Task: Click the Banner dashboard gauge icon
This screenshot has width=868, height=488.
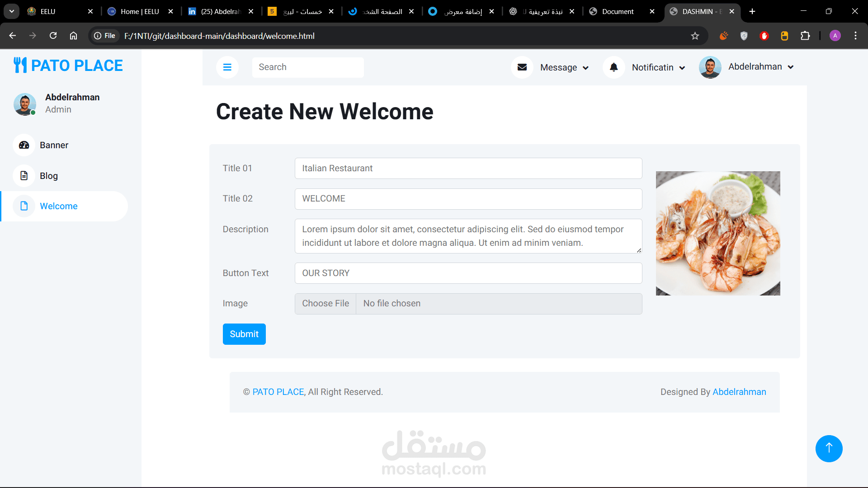Action: [24, 145]
